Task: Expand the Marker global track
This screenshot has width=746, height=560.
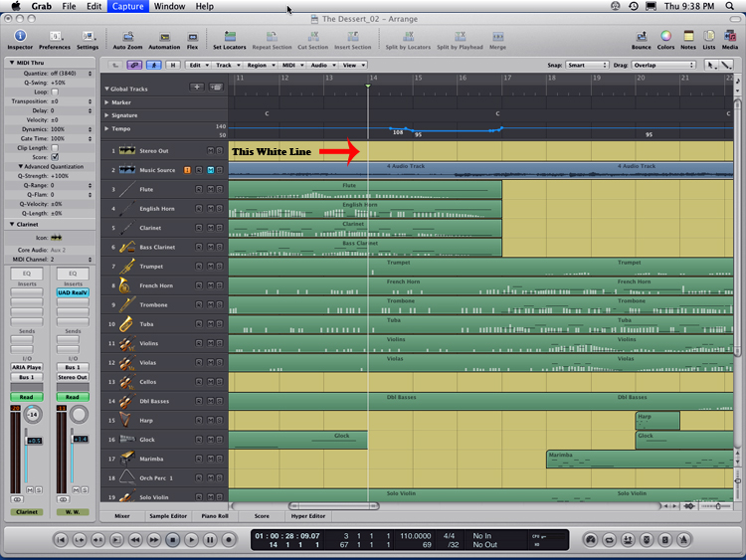Action: click(106, 102)
